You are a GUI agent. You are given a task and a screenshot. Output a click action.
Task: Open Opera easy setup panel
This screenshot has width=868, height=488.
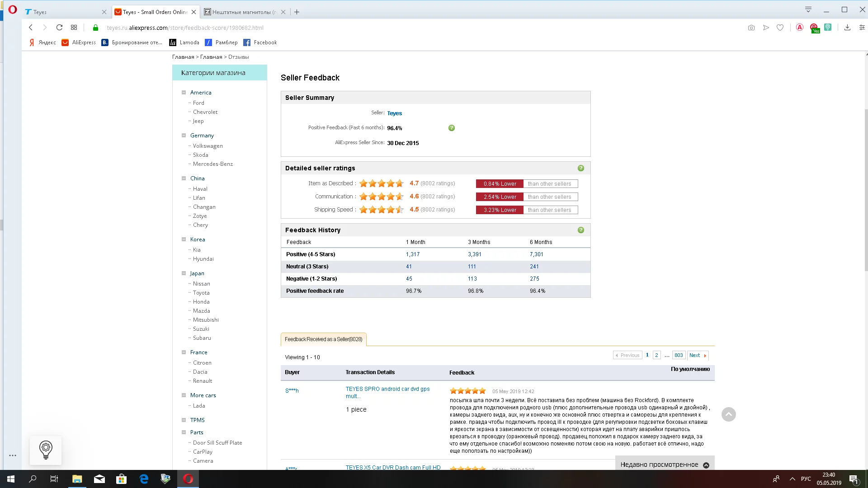tap(862, 28)
